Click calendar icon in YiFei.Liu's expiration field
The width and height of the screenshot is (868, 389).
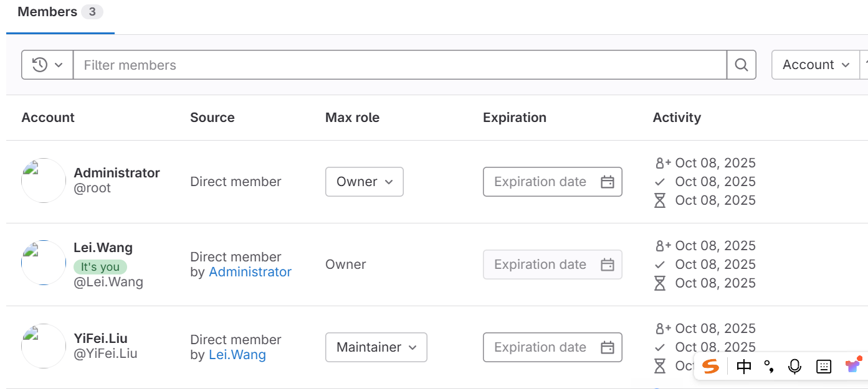tap(607, 347)
